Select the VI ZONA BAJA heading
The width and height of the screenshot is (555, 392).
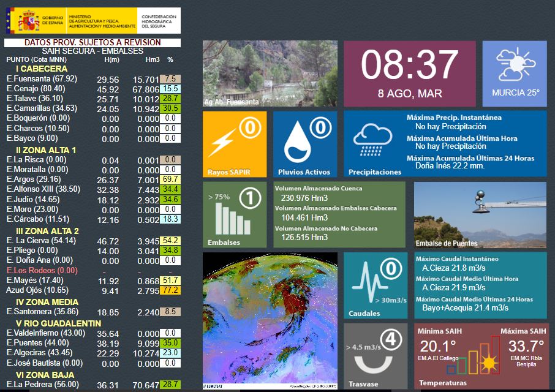point(45,375)
